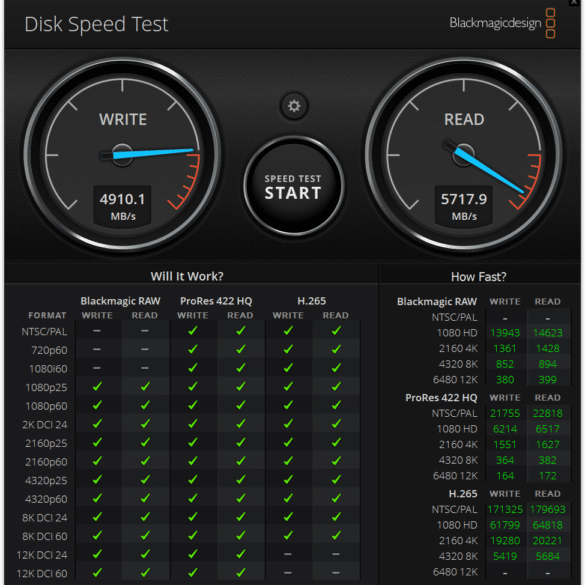Image resolution: width=585 pixels, height=585 pixels.
Task: Click the 720p60 Blackmagic RAW write dash
Action: 97,349
